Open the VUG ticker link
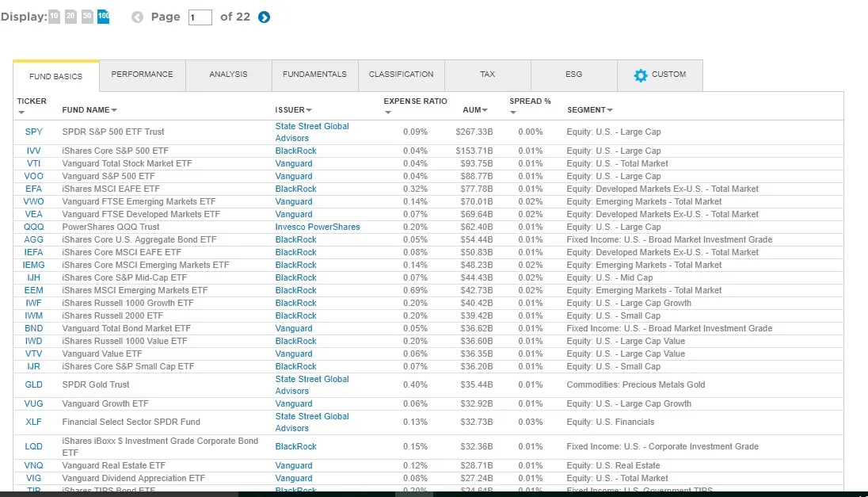Screen dimensions: 868x497 (34, 404)
